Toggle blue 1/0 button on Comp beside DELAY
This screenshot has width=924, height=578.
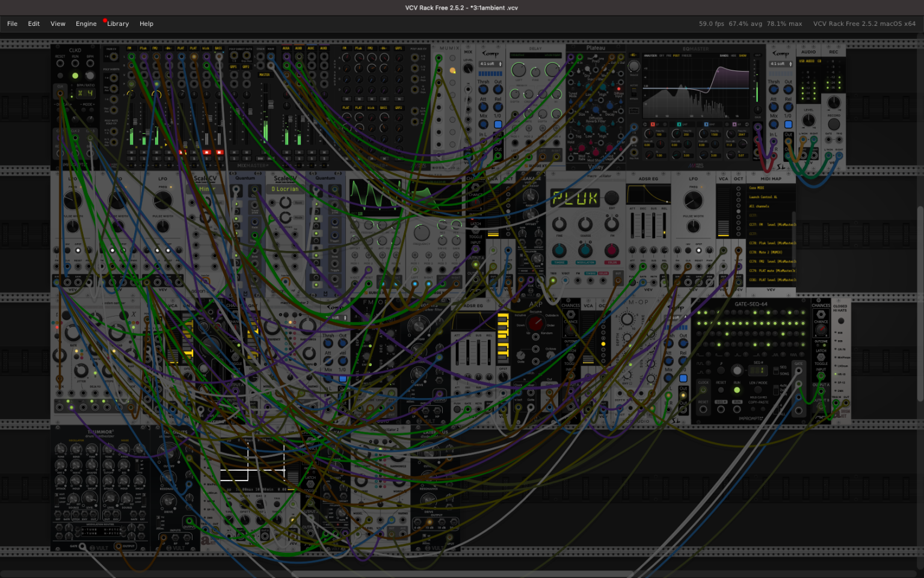coord(498,124)
